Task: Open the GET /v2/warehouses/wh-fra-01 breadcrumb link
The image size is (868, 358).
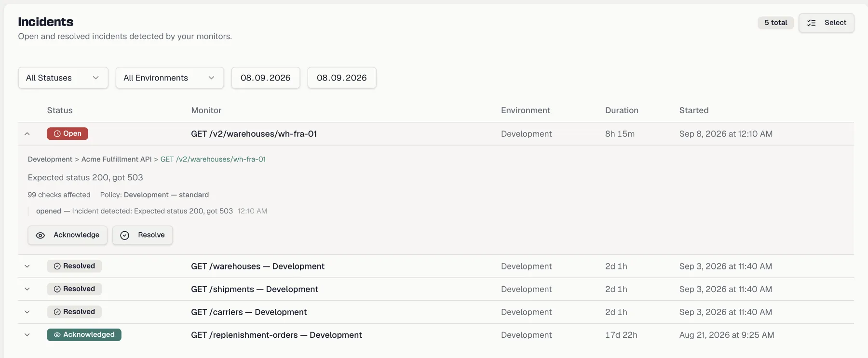Action: tap(213, 159)
